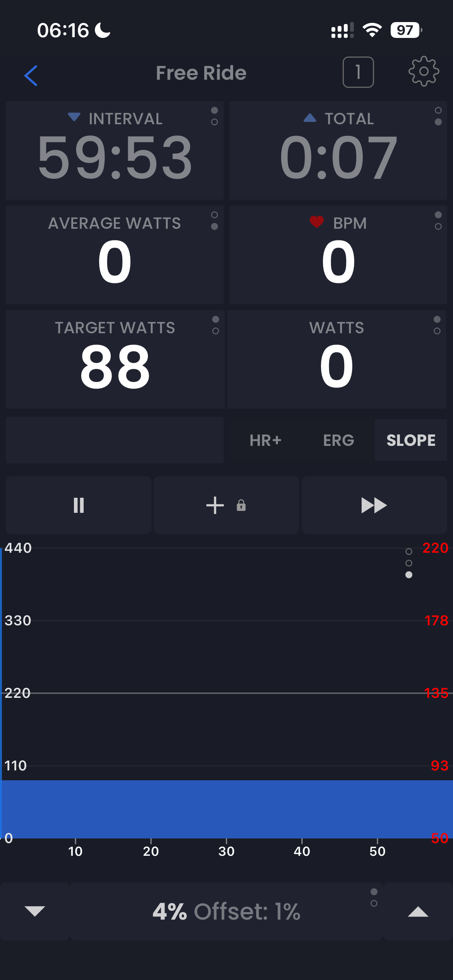Tap the red heart BPM icon
Image resolution: width=453 pixels, height=980 pixels.
coord(316,222)
